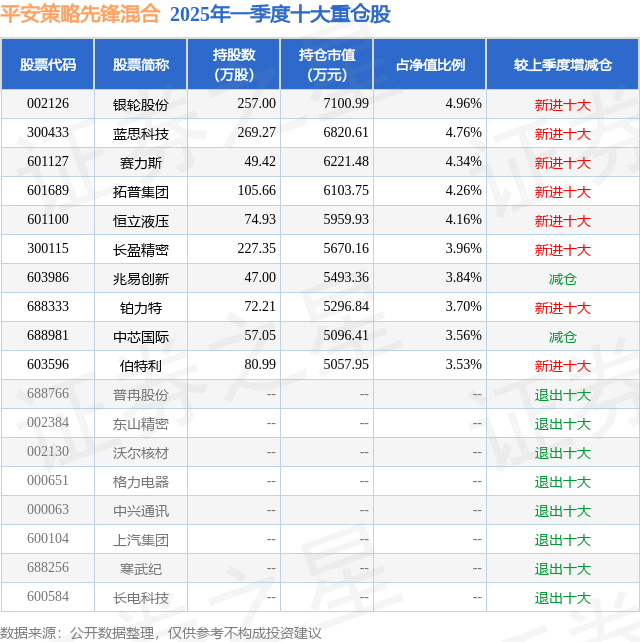Select stock name 上汽集团
The width and height of the screenshot is (640, 642).
coord(141,541)
